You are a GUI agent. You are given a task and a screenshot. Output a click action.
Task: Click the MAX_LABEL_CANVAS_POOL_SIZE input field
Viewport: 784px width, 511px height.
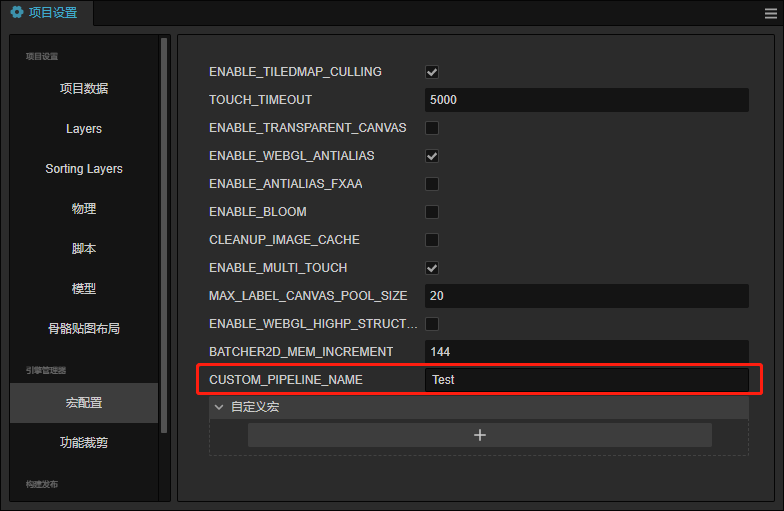point(586,296)
